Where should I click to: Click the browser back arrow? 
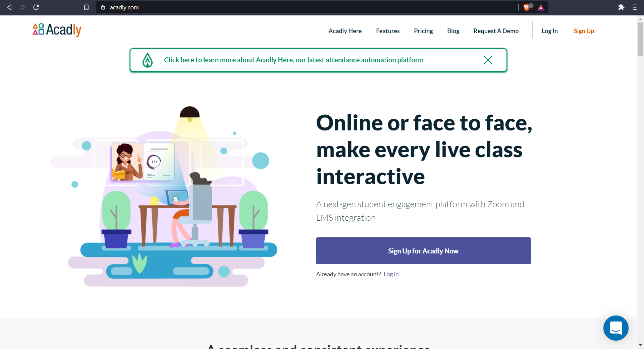(x=9, y=7)
